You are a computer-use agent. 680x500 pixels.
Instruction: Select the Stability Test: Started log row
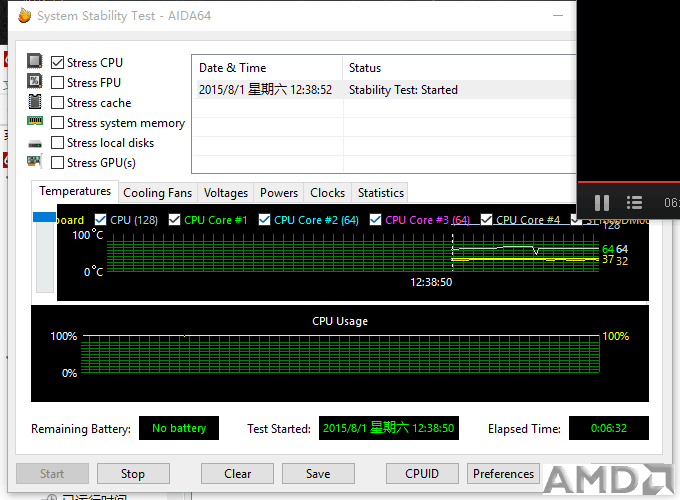click(x=385, y=90)
